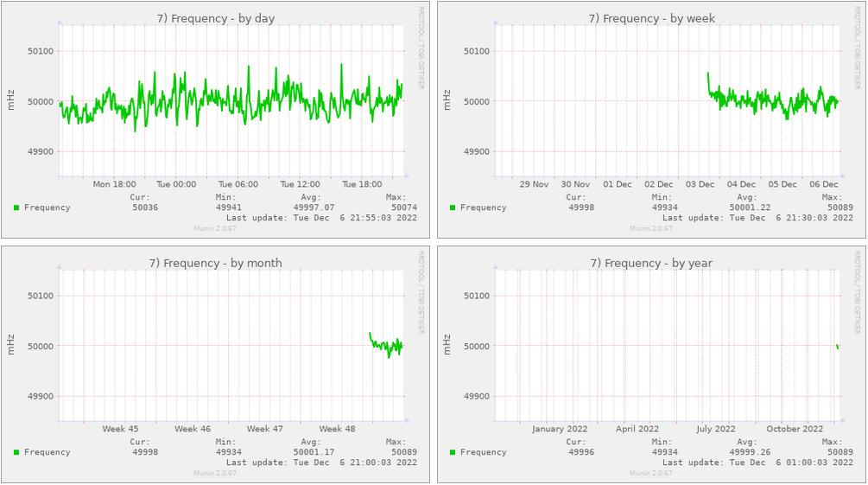This screenshot has height=485, width=868.
Task: Select Cur value 50036 in day graph
Action: pyautogui.click(x=145, y=207)
